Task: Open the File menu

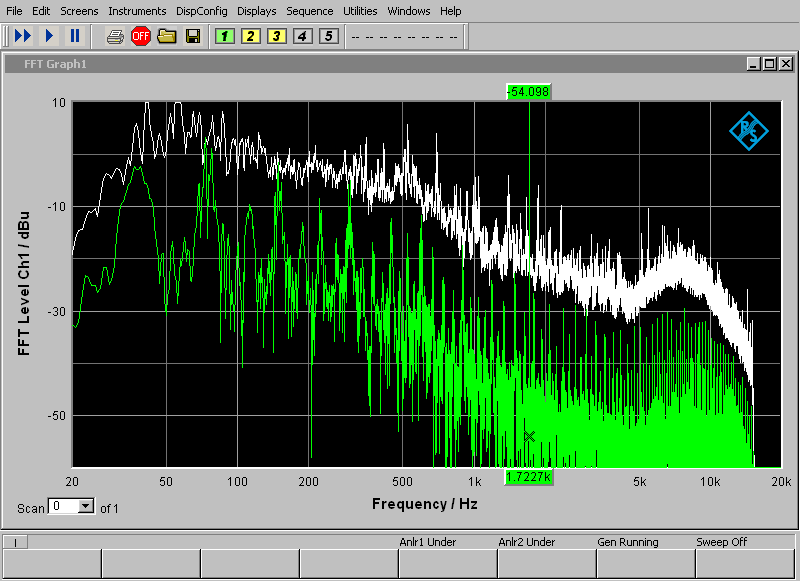Action: pyautogui.click(x=14, y=11)
